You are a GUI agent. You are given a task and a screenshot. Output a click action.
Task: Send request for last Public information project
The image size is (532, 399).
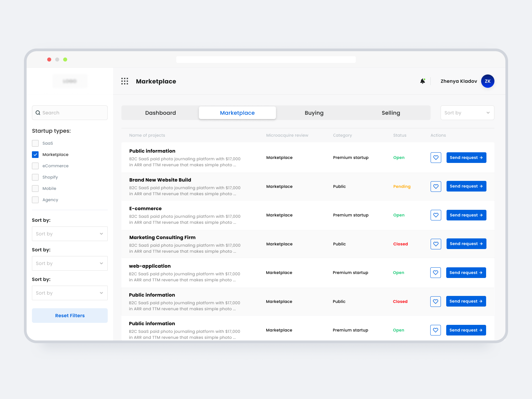pyautogui.click(x=466, y=330)
